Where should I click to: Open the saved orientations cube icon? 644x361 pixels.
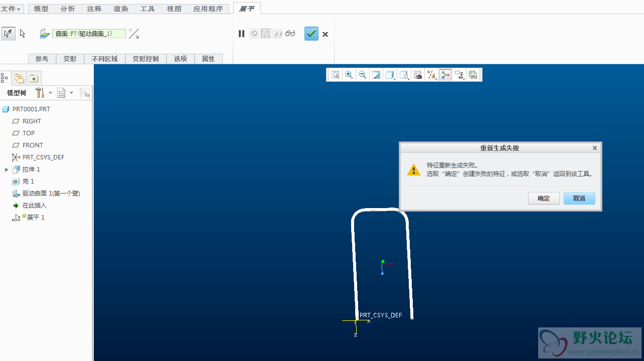click(x=404, y=75)
